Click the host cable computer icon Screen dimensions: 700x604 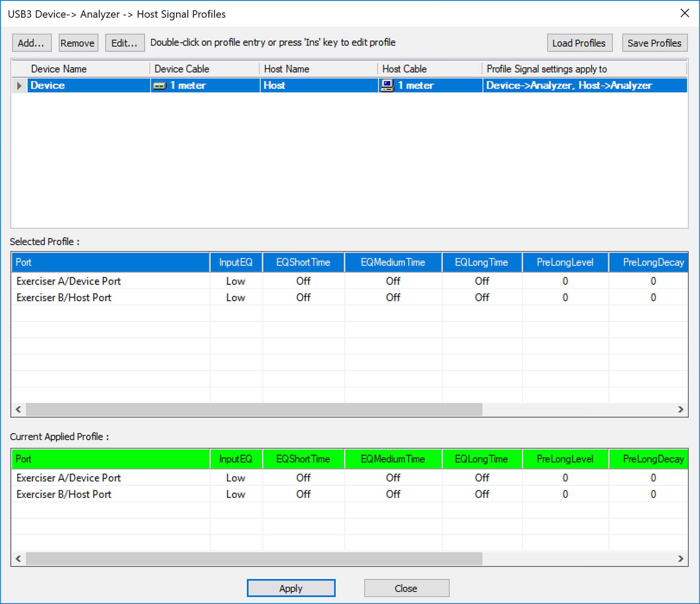(x=387, y=86)
